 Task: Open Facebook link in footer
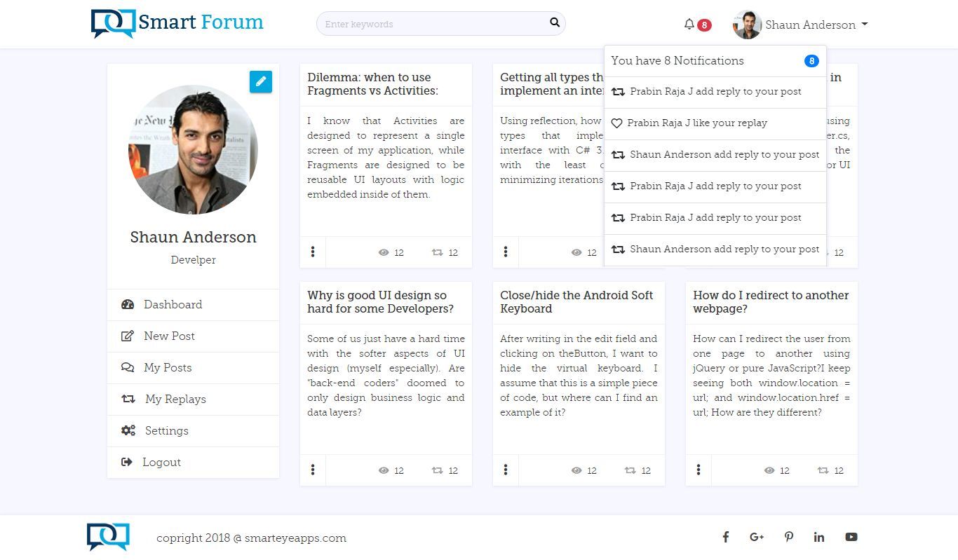(726, 537)
